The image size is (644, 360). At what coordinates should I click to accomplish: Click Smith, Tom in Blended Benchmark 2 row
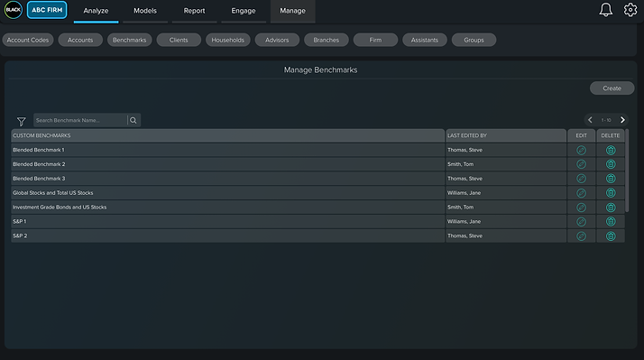(460, 164)
